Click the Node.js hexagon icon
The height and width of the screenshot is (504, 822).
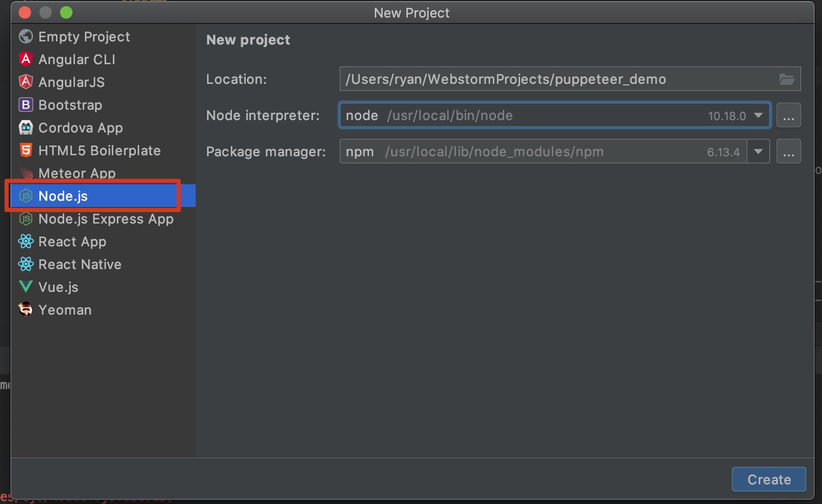[26, 196]
